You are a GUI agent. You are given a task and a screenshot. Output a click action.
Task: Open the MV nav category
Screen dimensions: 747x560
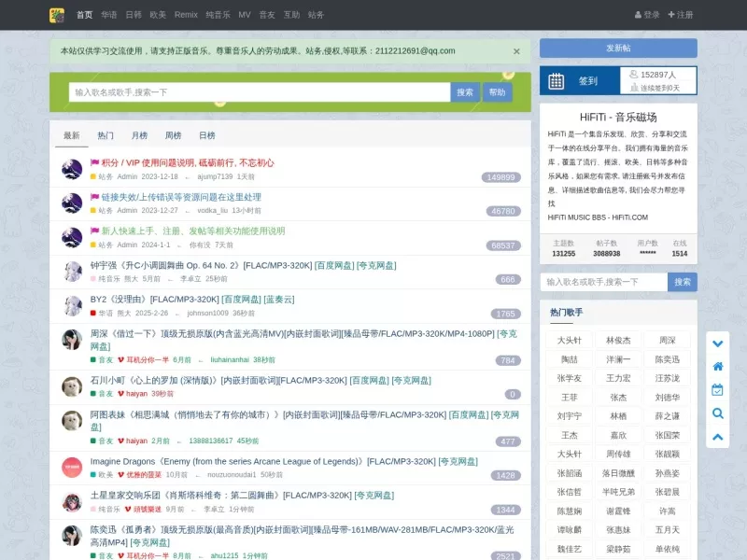tap(245, 15)
